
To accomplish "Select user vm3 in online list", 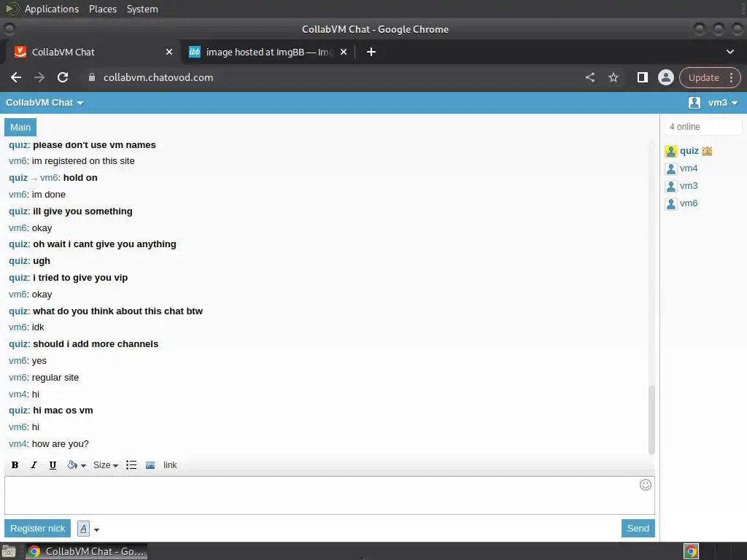I will (x=689, y=186).
